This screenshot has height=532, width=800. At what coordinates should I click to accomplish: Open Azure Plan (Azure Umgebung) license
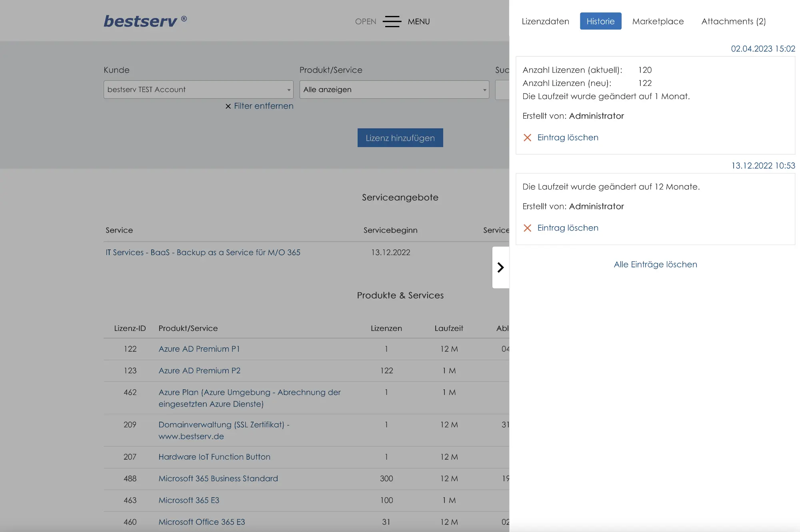[250, 398]
